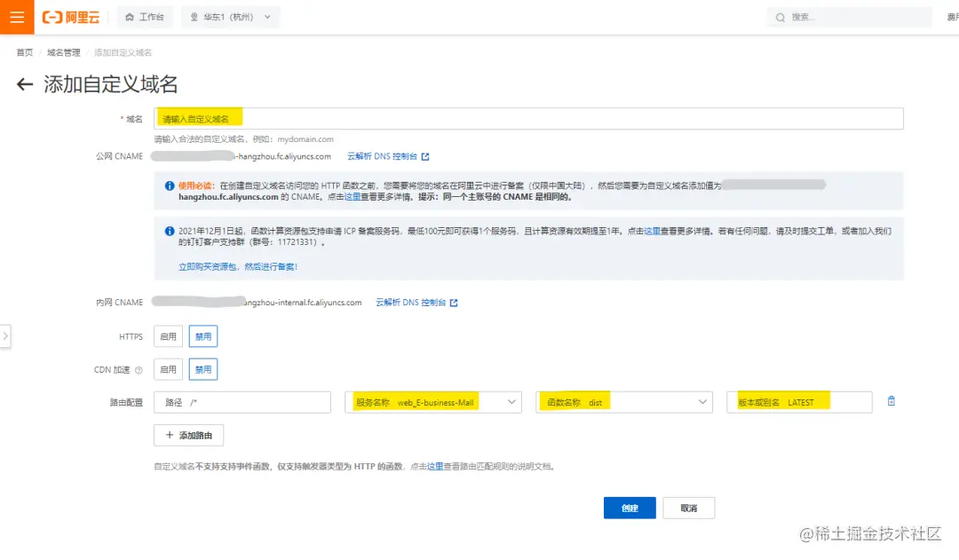Click the back arrow beside 添加自定义域名
The image size is (959, 560).
point(25,84)
